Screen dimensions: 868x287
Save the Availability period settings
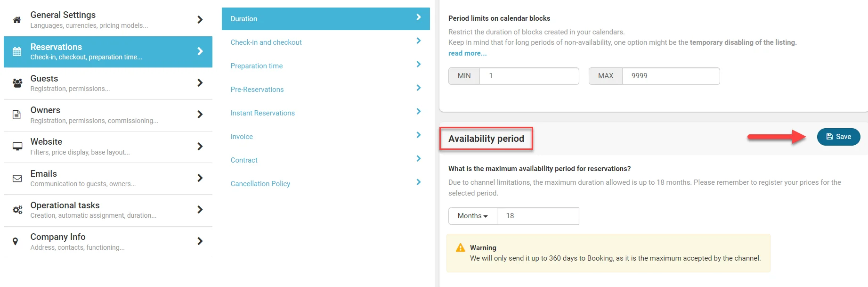[x=838, y=137]
